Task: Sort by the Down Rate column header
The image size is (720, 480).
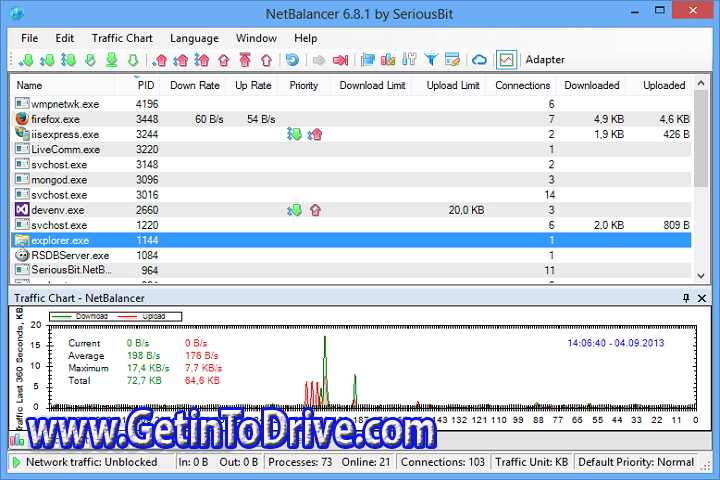Action: click(193, 85)
